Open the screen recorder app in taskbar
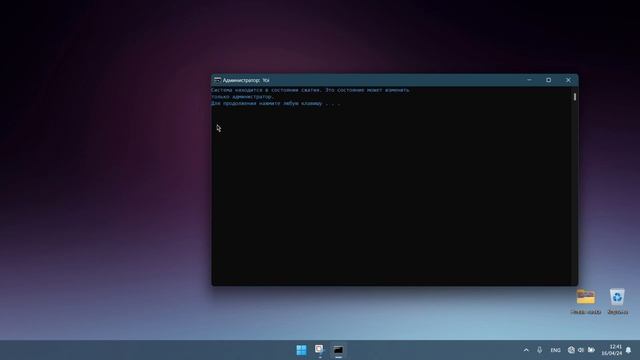 [319, 349]
